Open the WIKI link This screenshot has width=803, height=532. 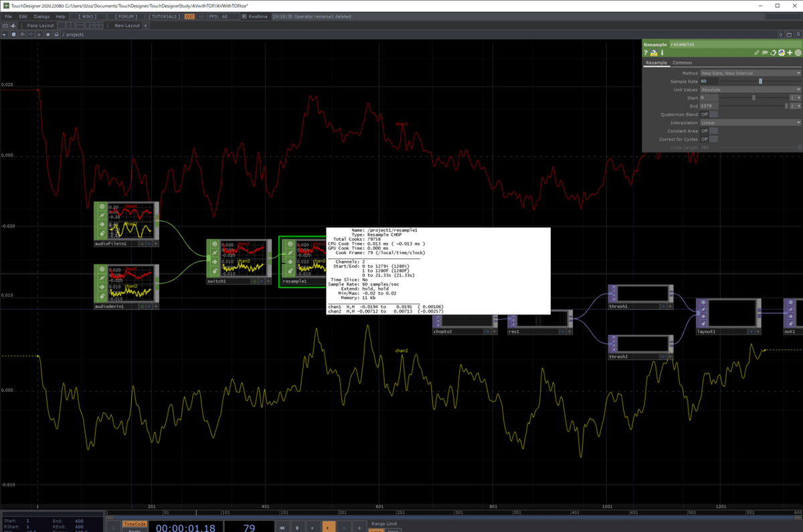88,17
